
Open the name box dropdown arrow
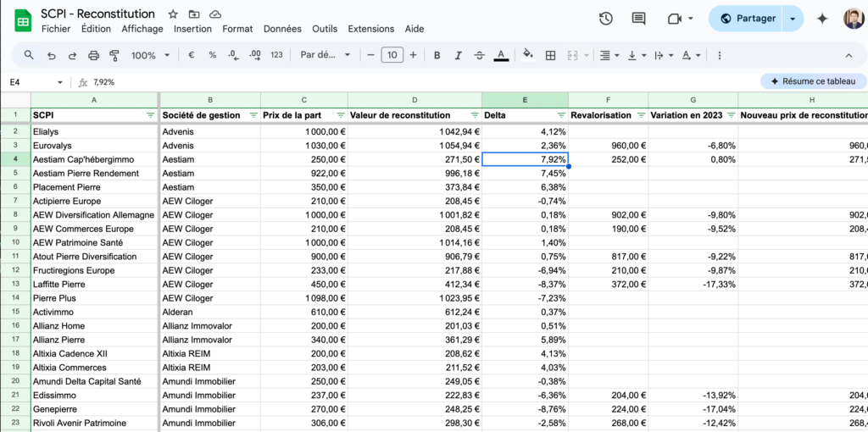(60, 83)
